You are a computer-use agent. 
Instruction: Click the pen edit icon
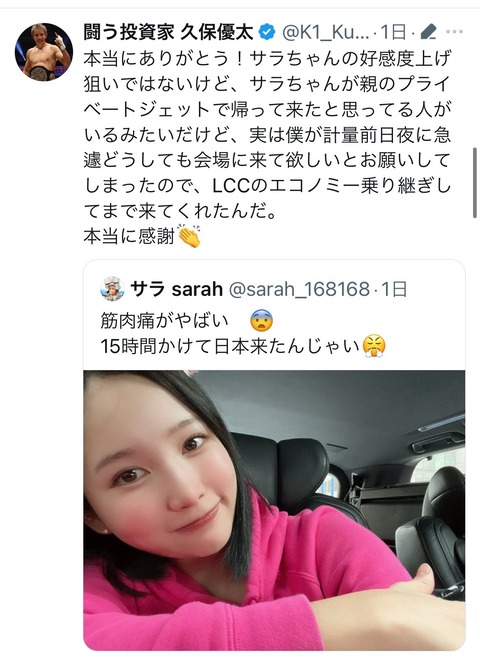428,32
